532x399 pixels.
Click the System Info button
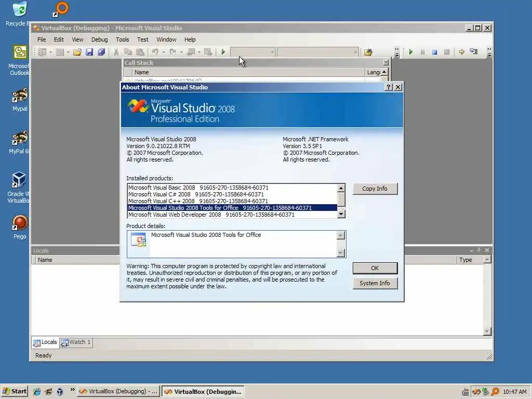coord(375,283)
